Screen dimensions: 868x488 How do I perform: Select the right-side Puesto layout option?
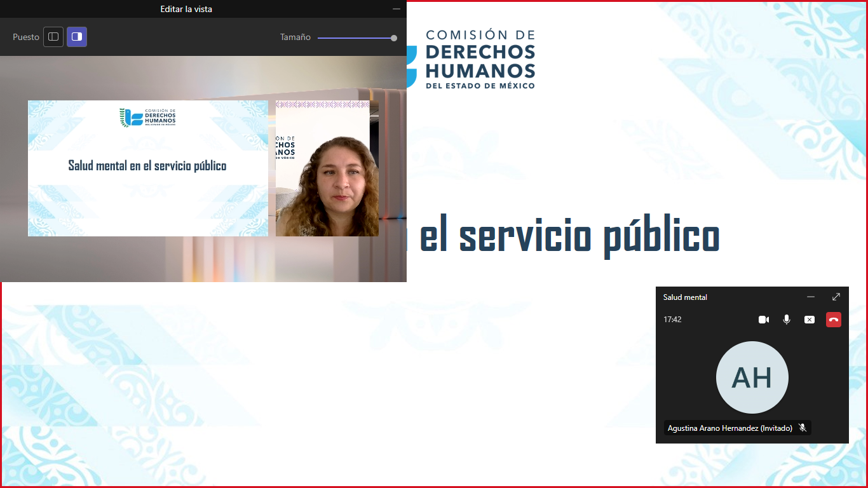(77, 37)
